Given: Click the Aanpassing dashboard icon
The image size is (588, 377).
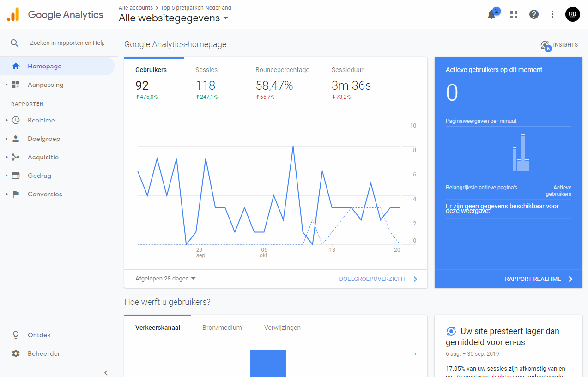Looking at the screenshot, I should click(x=16, y=85).
